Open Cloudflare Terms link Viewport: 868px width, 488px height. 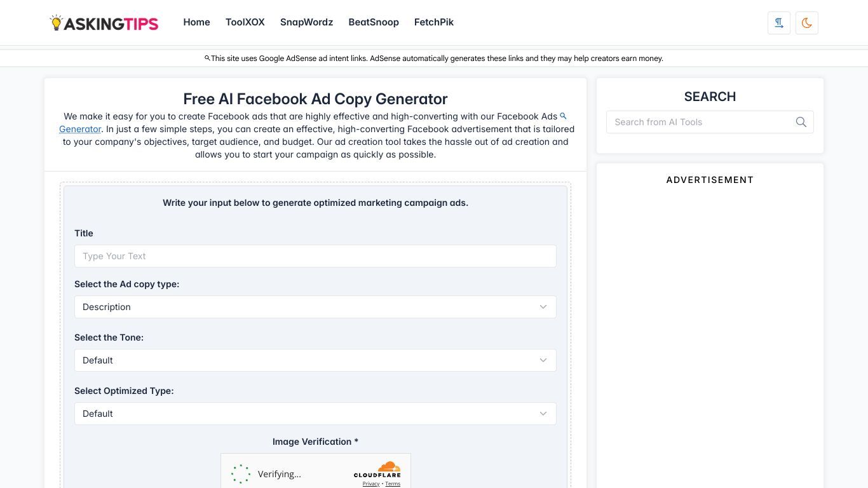point(393,484)
